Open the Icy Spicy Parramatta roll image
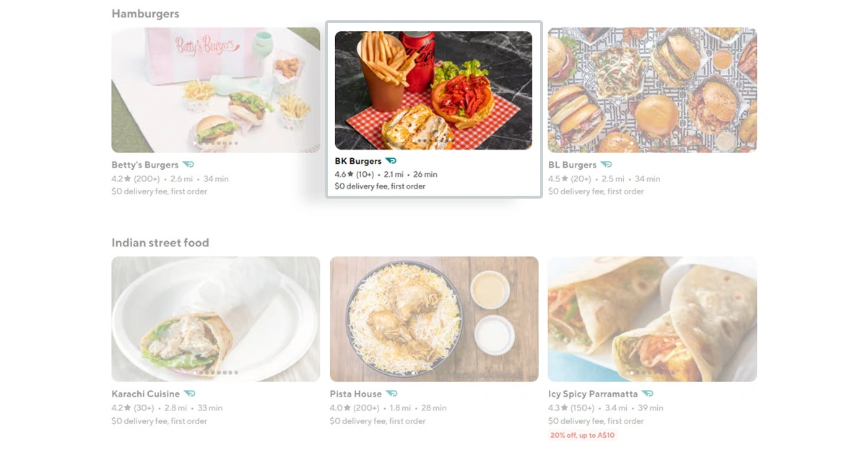Image resolution: width=868 pixels, height=458 pixels. (652, 319)
